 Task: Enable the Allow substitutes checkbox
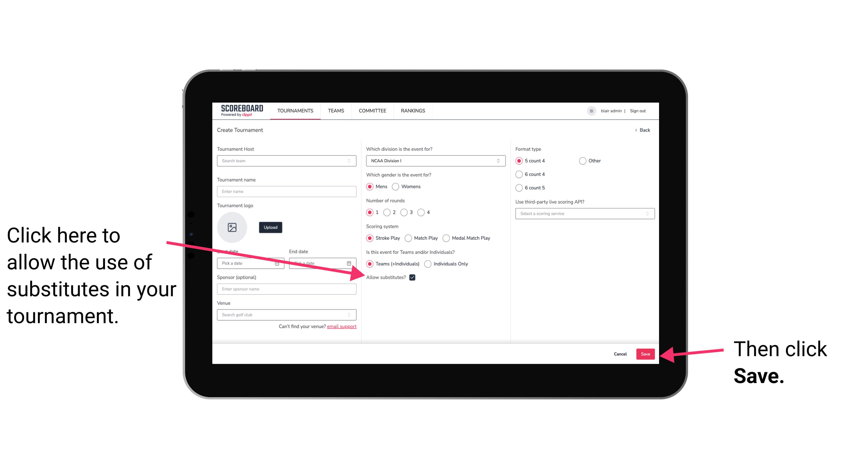click(x=414, y=277)
